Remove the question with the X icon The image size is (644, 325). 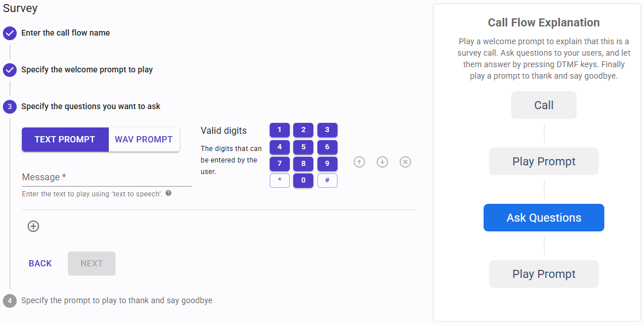pos(405,162)
